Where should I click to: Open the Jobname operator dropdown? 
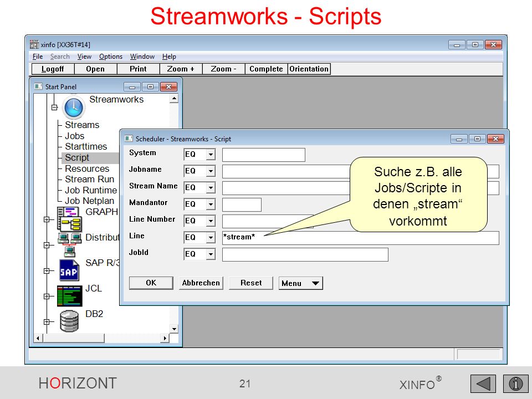211,171
